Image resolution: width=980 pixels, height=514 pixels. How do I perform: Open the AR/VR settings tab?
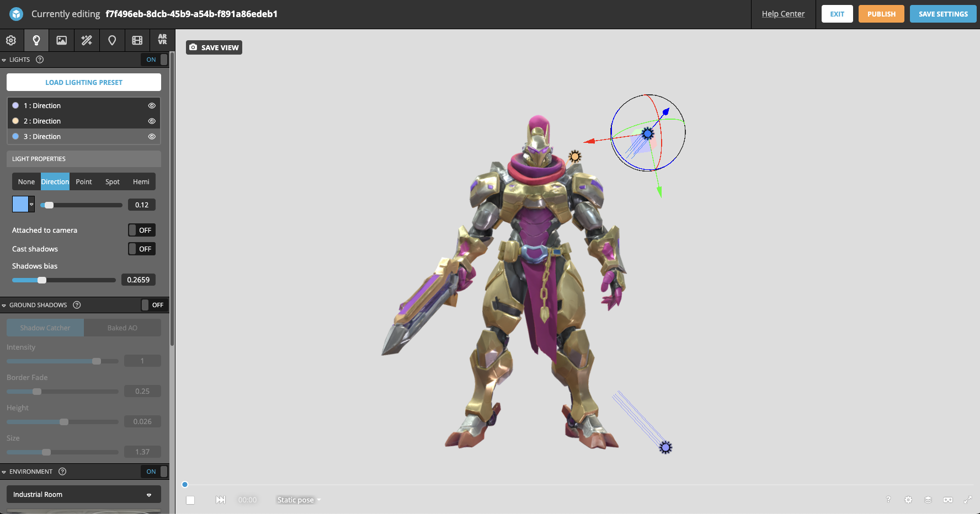[162, 40]
